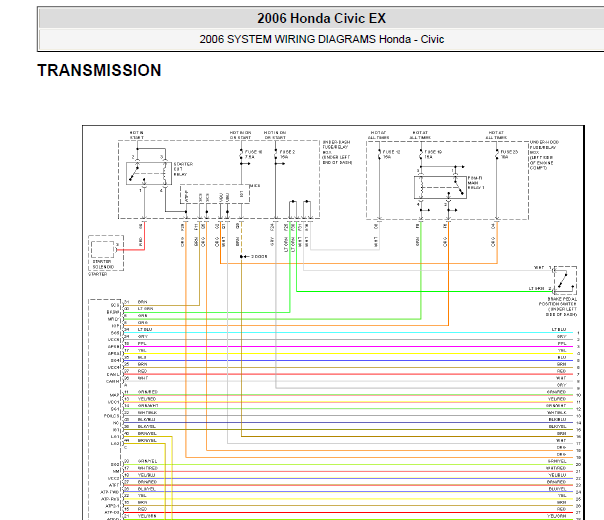The image size is (604, 520).
Task: Click WHT/RED wire label beside NM terminal
Action: 148,468
